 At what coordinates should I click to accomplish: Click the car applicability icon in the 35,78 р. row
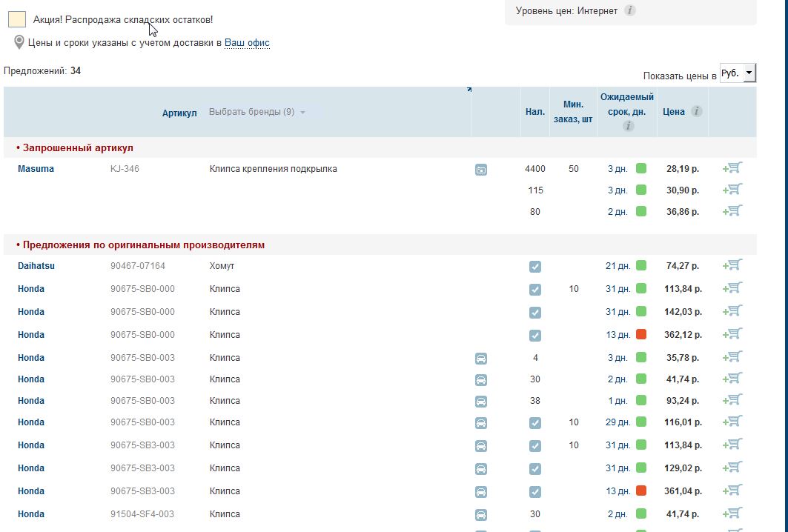coord(481,359)
